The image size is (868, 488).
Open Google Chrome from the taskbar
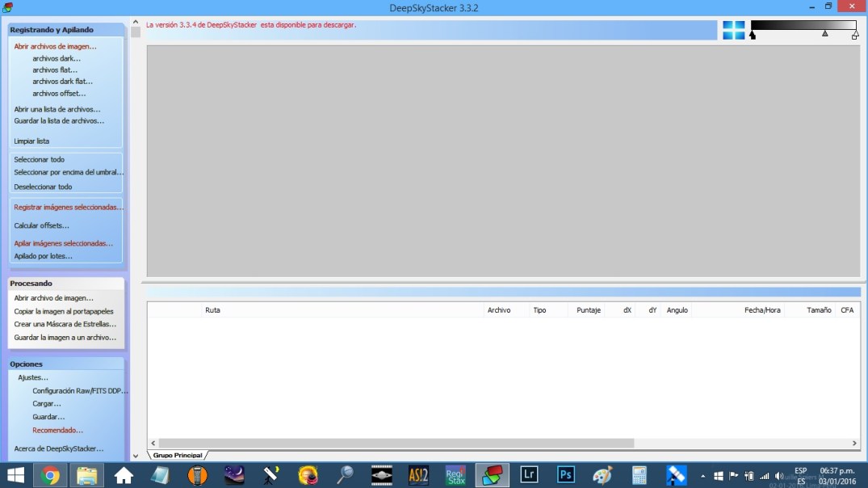[50, 475]
